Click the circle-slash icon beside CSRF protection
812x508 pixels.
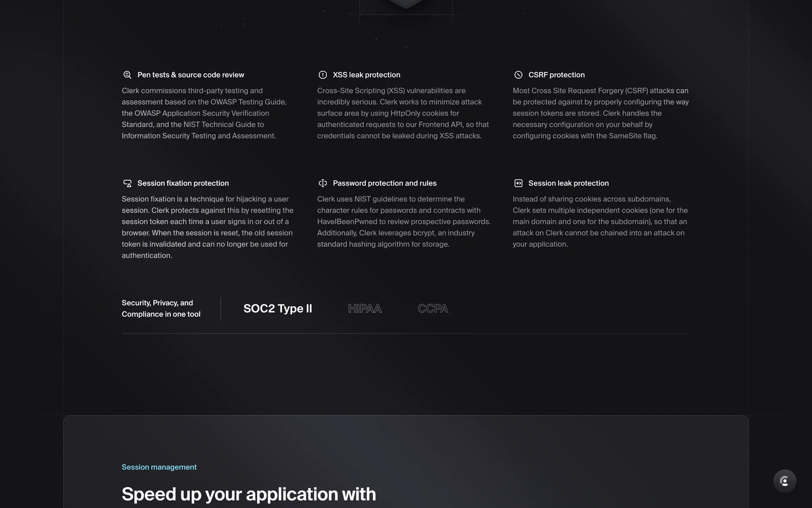point(518,75)
